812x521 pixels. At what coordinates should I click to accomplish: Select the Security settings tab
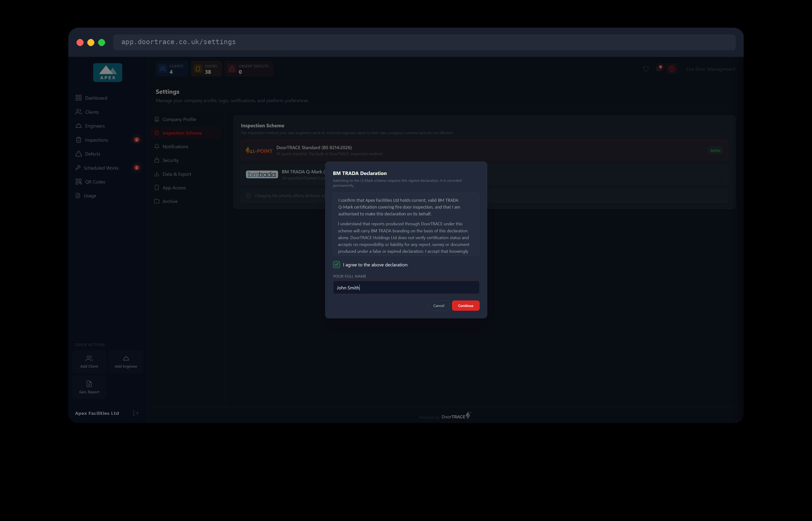click(x=186, y=160)
